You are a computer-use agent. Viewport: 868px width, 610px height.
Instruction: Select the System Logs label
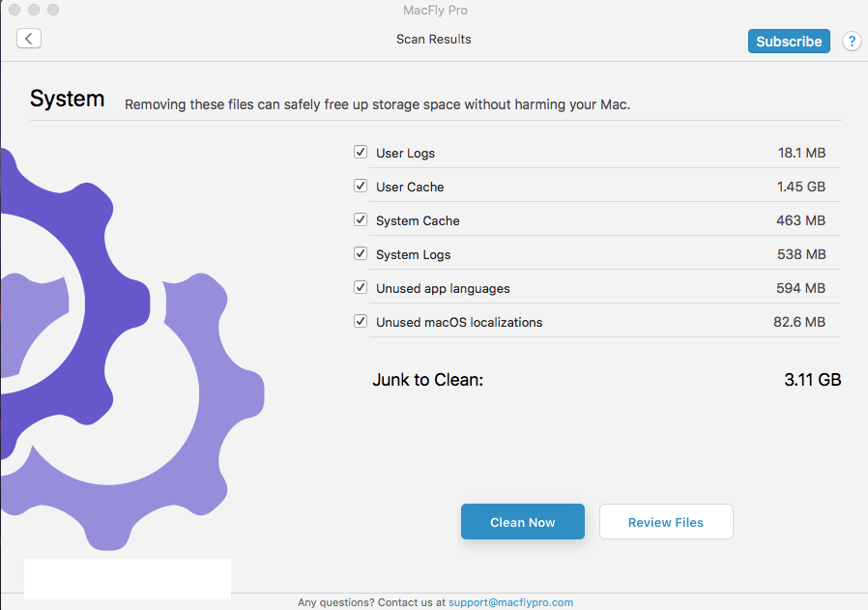tap(413, 254)
